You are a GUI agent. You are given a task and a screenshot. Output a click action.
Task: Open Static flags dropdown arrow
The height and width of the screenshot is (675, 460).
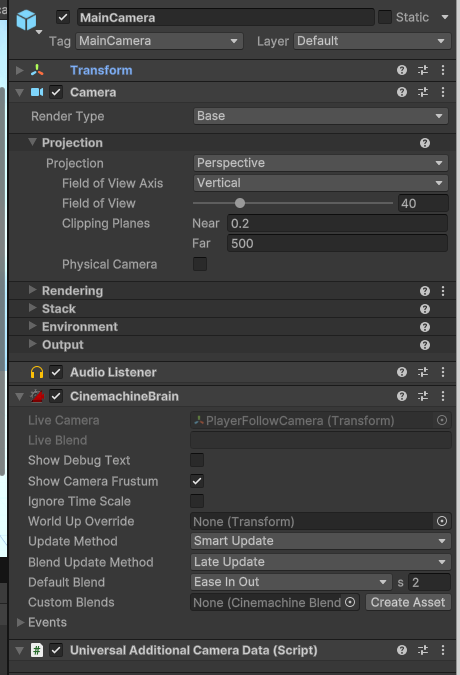coord(445,17)
